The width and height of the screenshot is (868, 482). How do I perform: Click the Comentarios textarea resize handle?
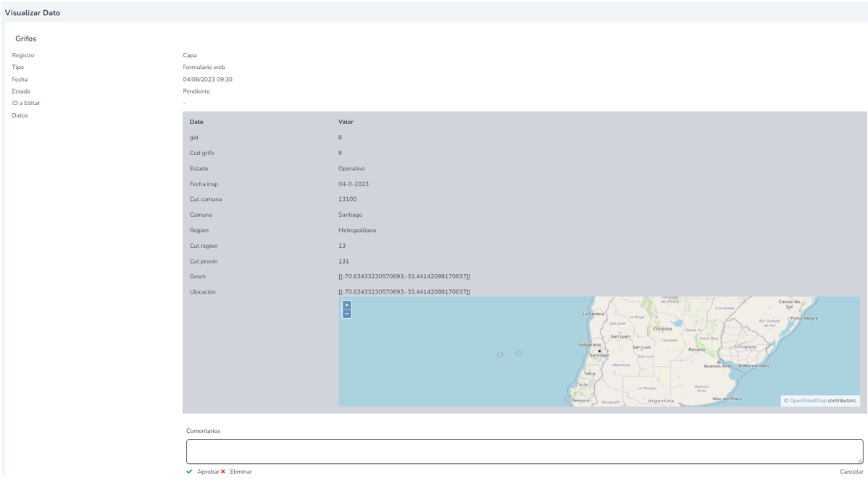pyautogui.click(x=859, y=460)
